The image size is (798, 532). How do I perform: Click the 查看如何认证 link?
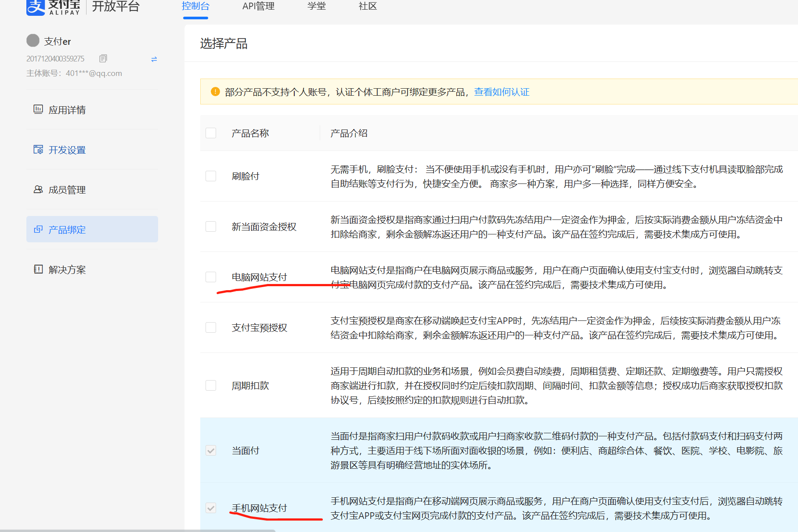(502, 92)
